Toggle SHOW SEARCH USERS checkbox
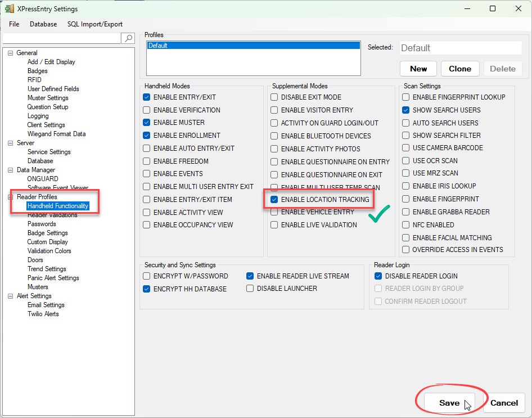 pyautogui.click(x=406, y=110)
